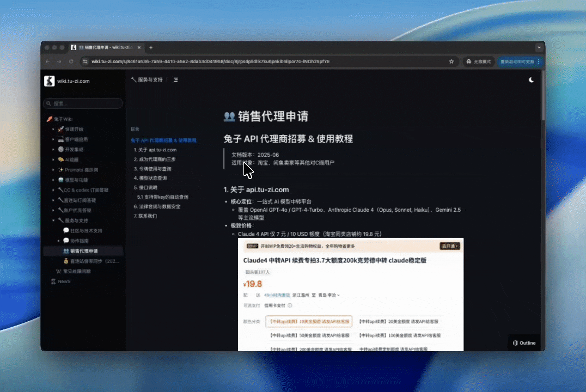Click the sidebar search field
Image resolution: width=586 pixels, height=392 pixels.
pos(83,103)
